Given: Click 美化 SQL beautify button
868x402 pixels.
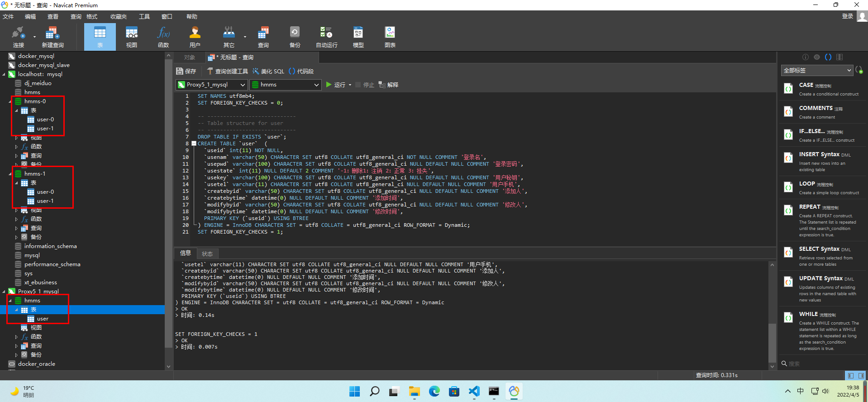Looking at the screenshot, I should tap(268, 71).
